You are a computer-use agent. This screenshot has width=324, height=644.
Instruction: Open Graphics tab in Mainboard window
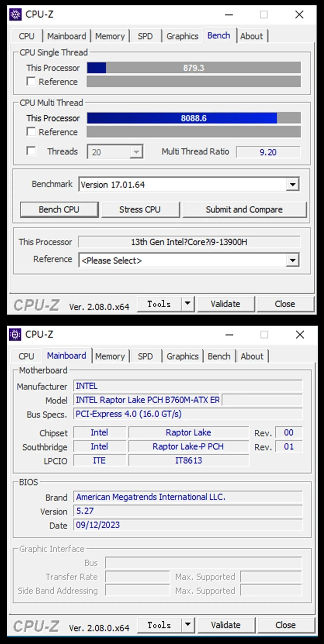(x=183, y=356)
